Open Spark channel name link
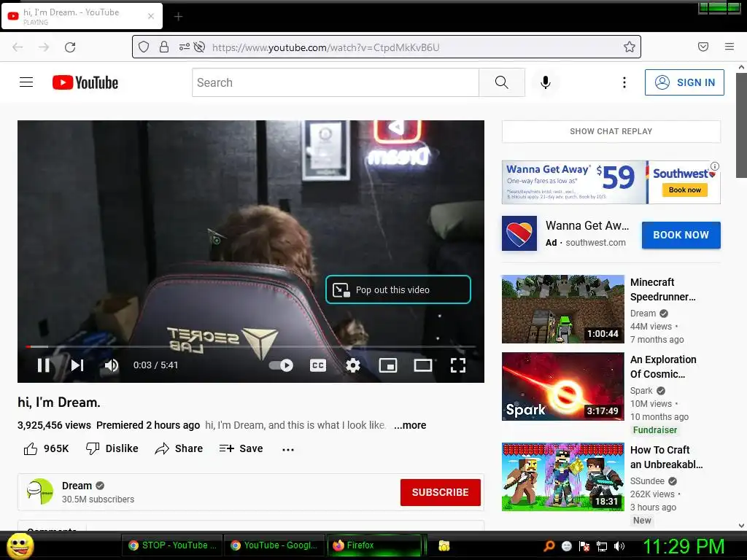The width and height of the screenshot is (747, 560). point(641,391)
